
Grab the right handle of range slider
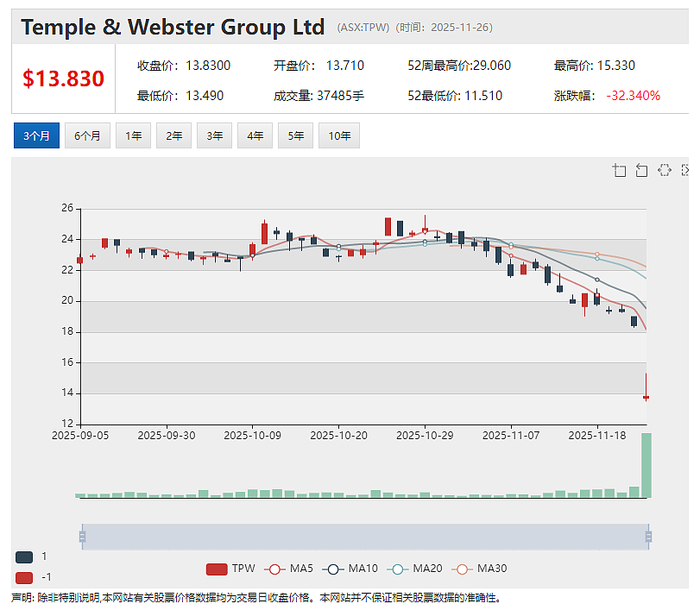tap(649, 537)
